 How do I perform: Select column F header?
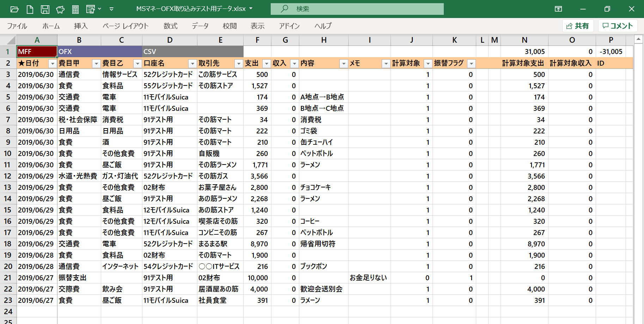tap(257, 40)
